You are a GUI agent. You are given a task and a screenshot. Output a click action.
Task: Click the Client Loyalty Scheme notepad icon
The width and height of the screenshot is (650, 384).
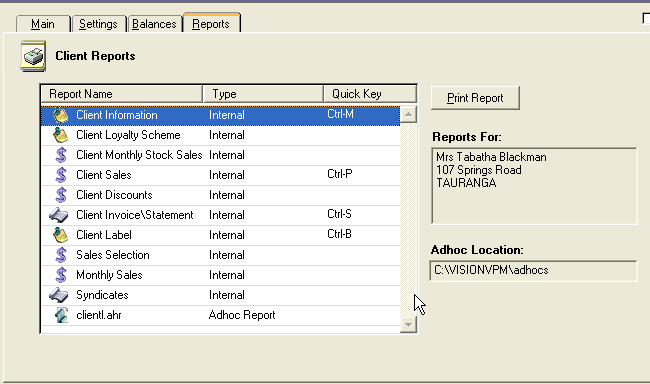tap(61, 135)
